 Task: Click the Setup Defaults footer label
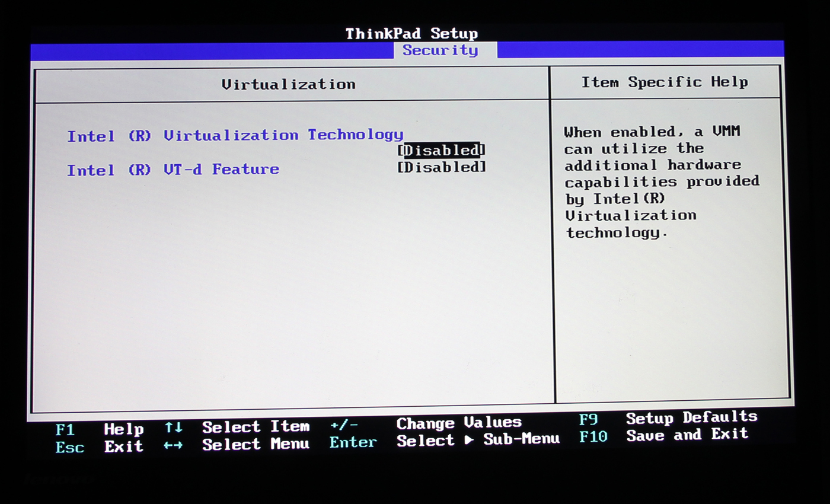tap(692, 418)
